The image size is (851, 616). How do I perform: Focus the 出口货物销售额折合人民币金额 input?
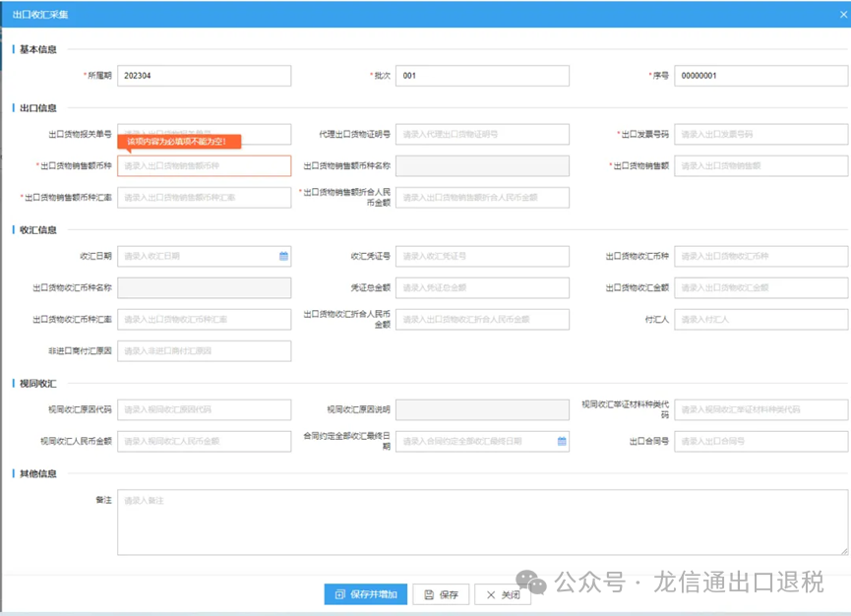[482, 198]
